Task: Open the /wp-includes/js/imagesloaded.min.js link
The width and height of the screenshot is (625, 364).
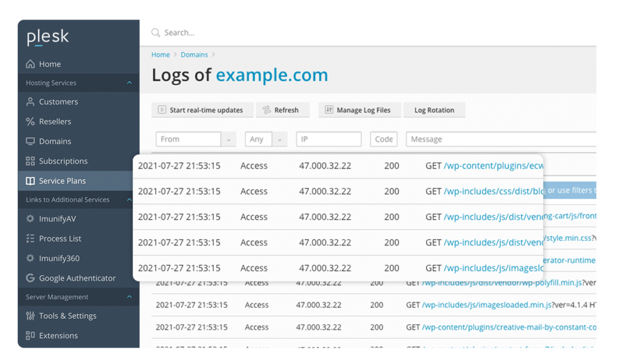Action: [x=486, y=305]
